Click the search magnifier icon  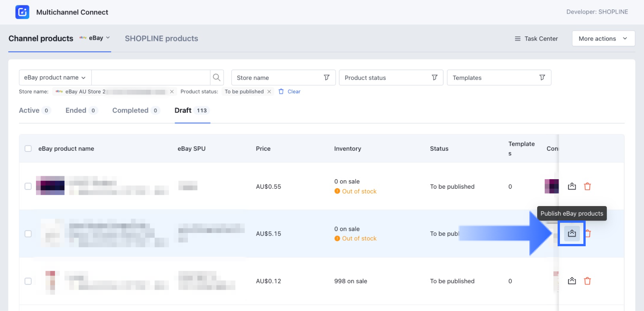(217, 78)
